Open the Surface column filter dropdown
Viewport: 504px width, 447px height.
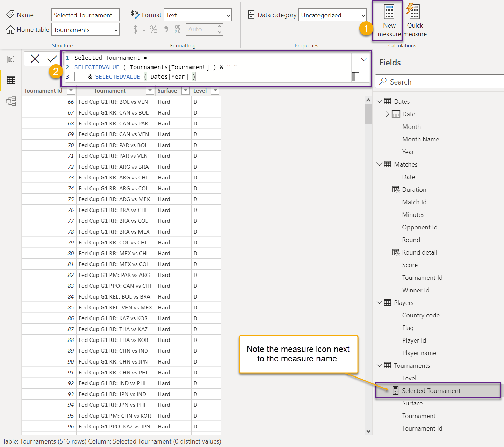pyautogui.click(x=186, y=90)
